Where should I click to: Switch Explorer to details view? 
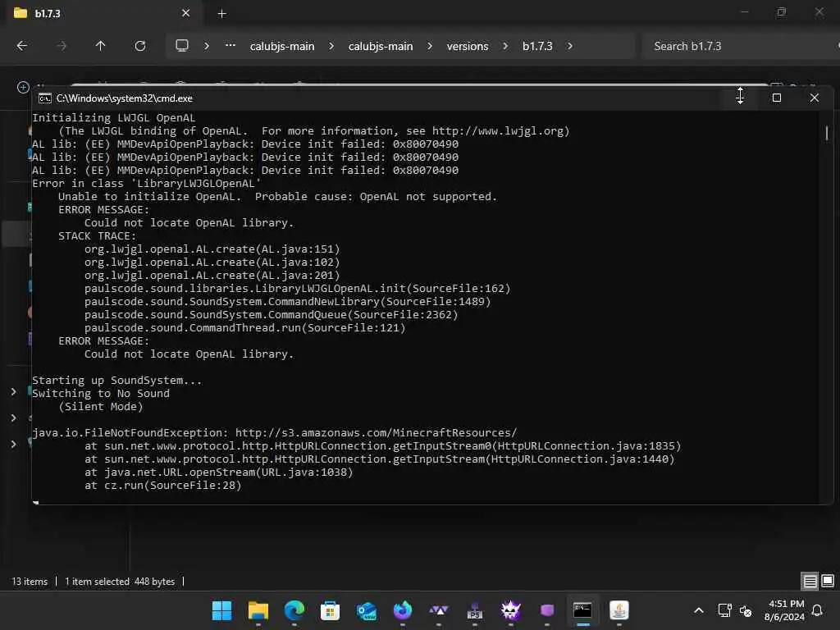tap(810, 582)
